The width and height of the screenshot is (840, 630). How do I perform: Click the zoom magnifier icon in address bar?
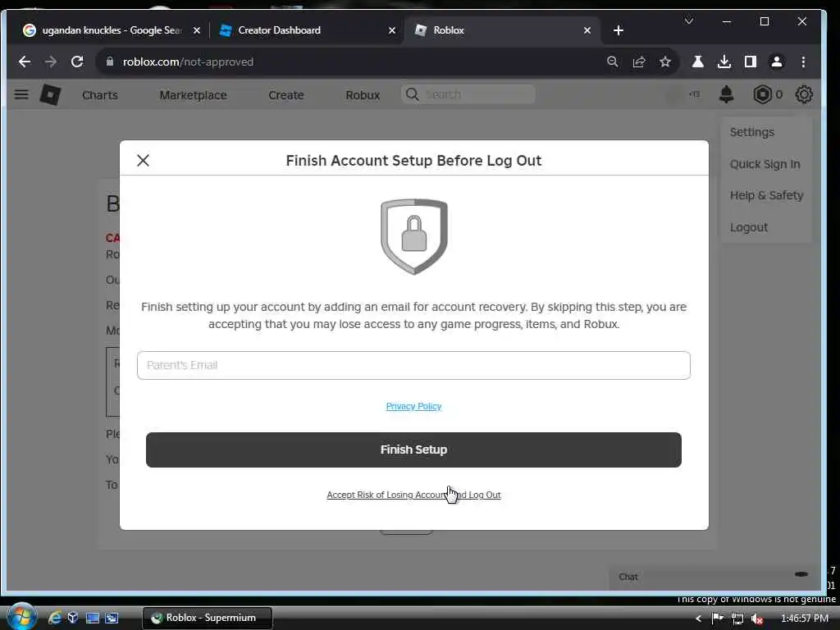[612, 62]
